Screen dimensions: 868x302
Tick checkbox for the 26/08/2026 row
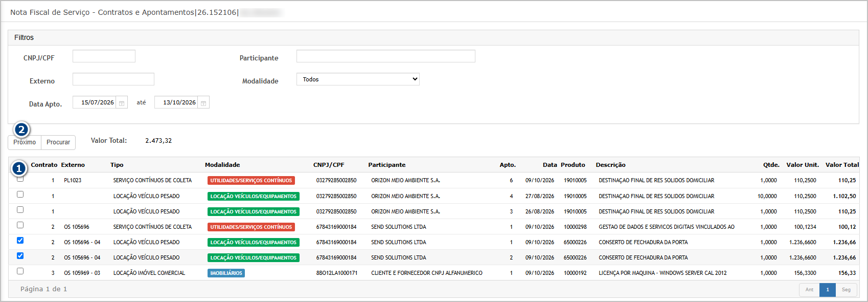20,210
